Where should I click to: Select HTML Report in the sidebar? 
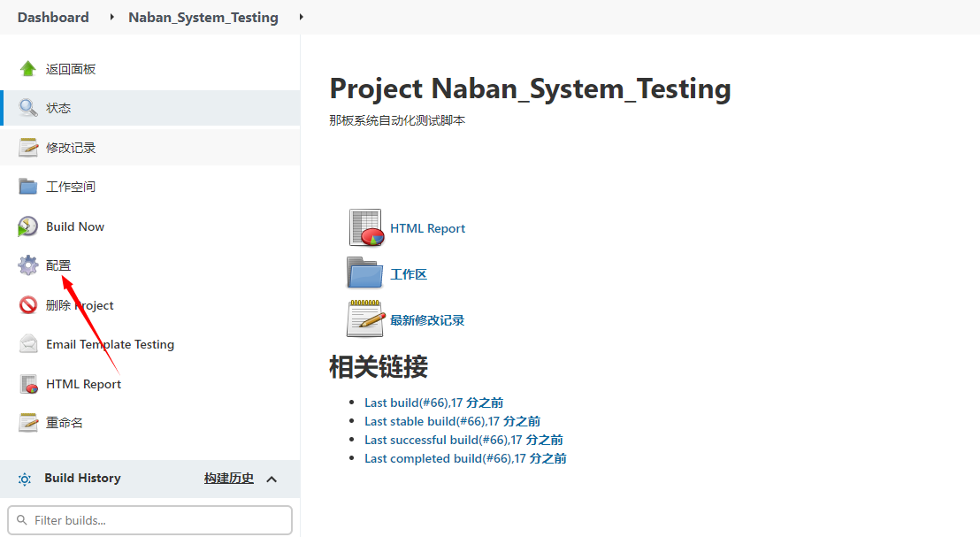tap(150, 384)
